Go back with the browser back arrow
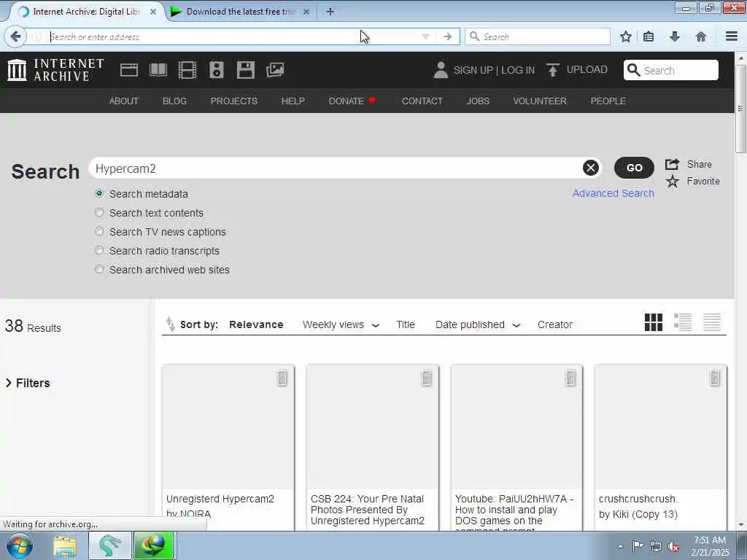 click(x=15, y=36)
